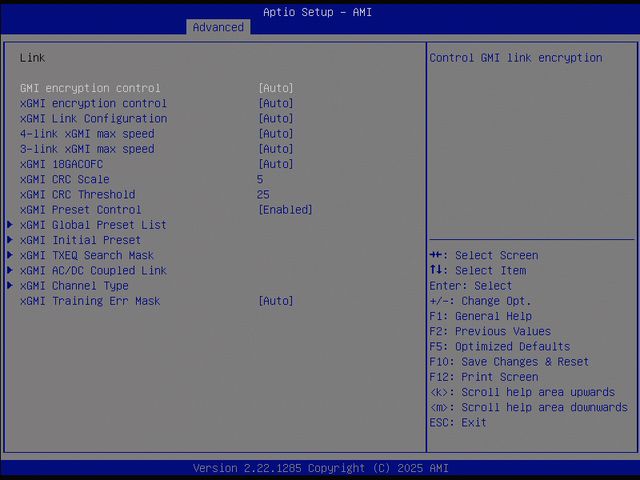640x480 pixels.
Task: Open xGMI encryption control [Auto] value
Action: pos(276,103)
